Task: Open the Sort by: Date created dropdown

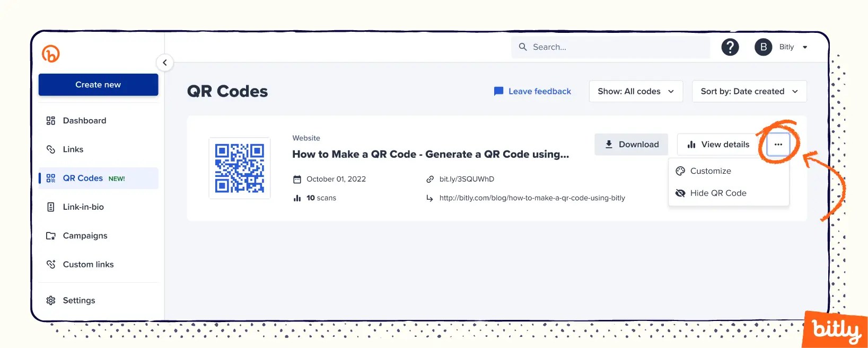Action: tap(749, 91)
